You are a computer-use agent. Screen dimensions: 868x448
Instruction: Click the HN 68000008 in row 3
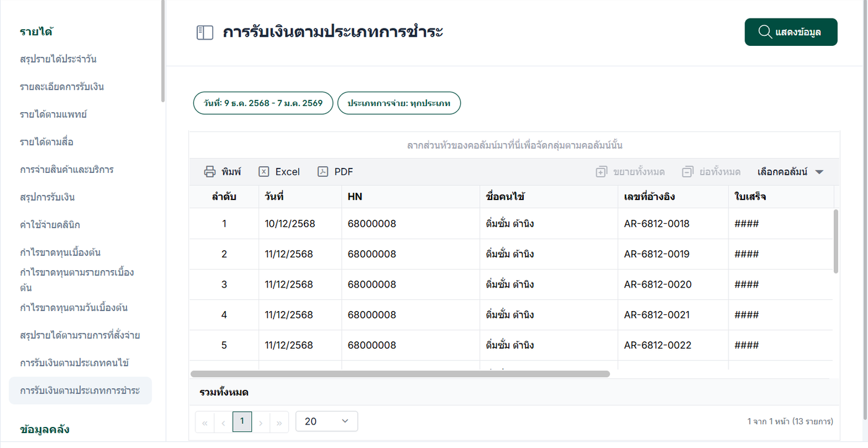(x=372, y=284)
